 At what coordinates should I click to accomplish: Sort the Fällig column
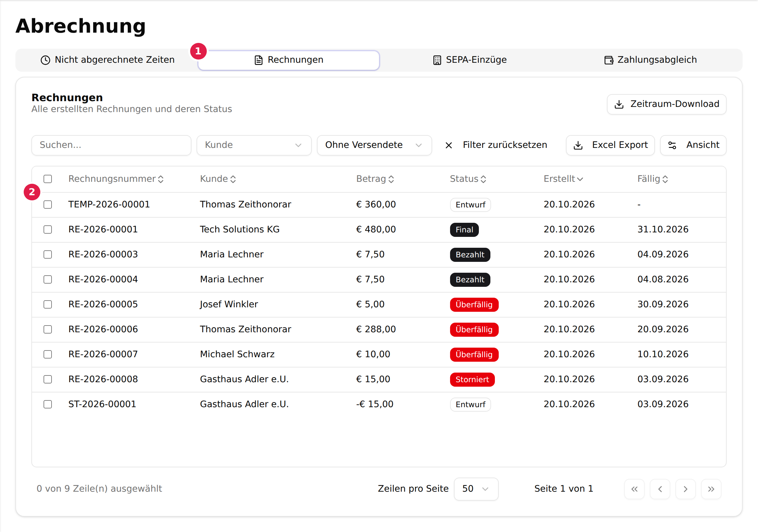(652, 179)
